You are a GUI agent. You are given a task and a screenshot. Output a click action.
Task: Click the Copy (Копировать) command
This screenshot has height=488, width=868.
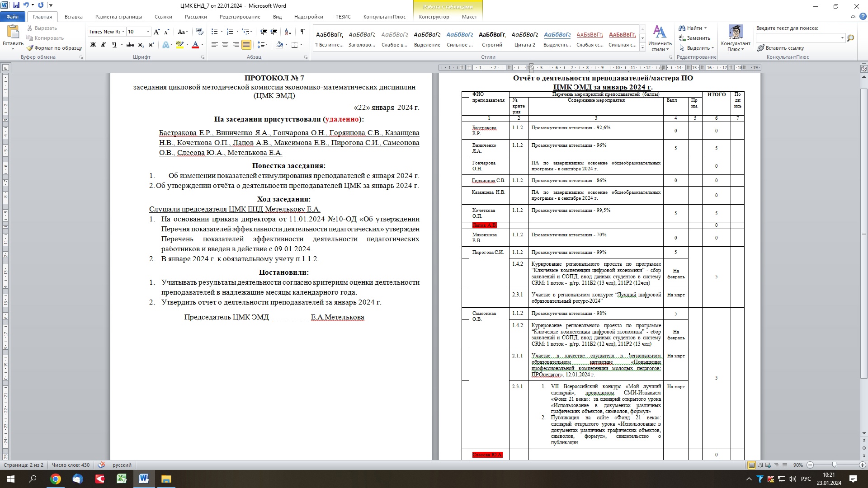click(x=45, y=38)
